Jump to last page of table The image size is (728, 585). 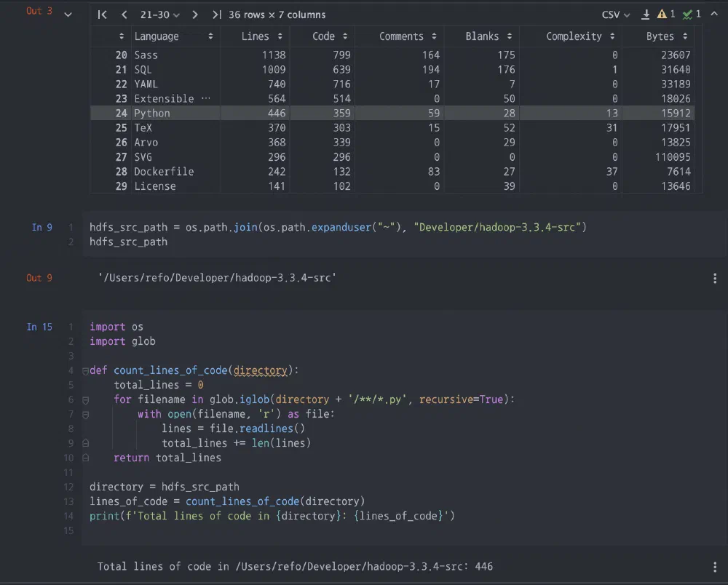coord(216,15)
